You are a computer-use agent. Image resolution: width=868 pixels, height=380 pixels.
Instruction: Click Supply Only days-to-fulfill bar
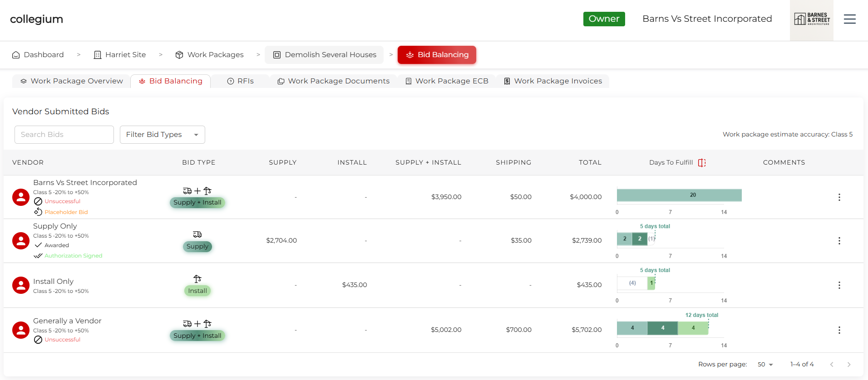[636, 239]
